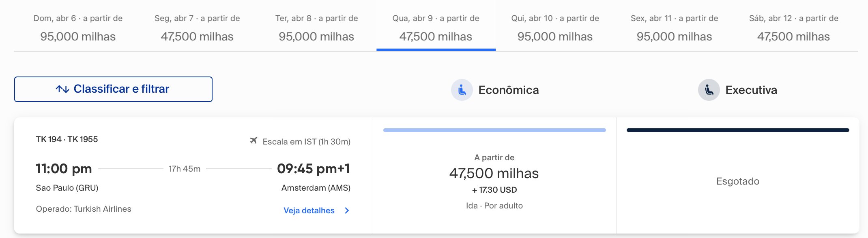868x238 pixels.
Task: Pick the Sex, abr 11 date tab
Action: [x=675, y=28]
